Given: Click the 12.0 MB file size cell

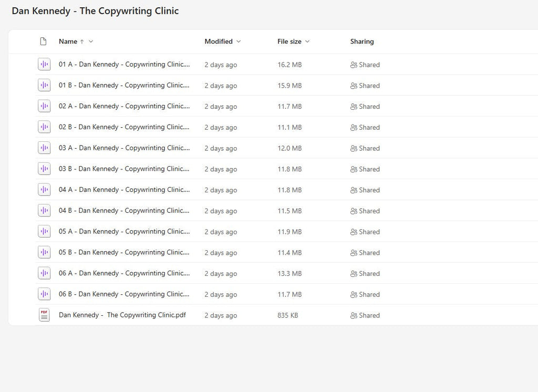Looking at the screenshot, I should point(289,148).
